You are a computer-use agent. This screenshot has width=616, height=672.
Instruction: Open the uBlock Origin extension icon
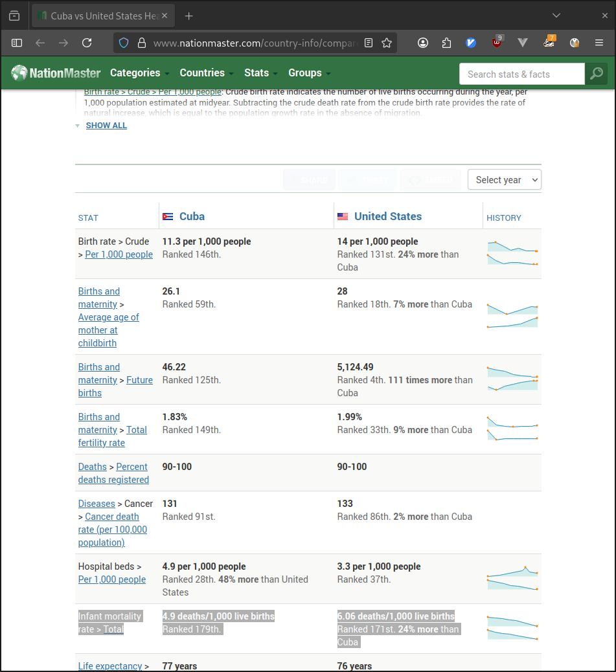click(x=497, y=43)
